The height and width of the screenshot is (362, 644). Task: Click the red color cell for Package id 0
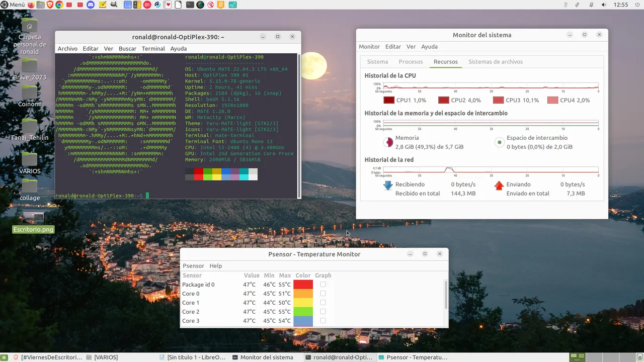click(x=303, y=285)
